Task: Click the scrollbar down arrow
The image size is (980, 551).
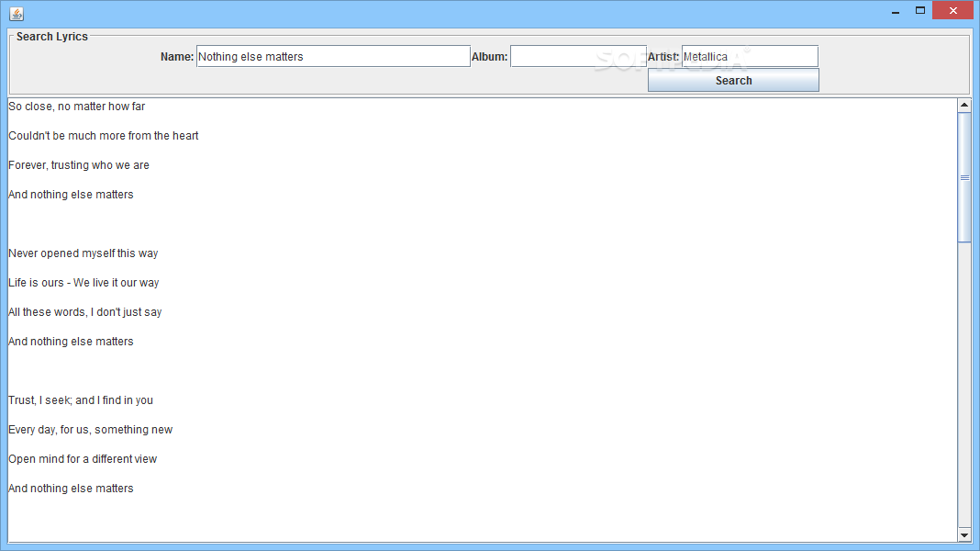Action: [963, 535]
